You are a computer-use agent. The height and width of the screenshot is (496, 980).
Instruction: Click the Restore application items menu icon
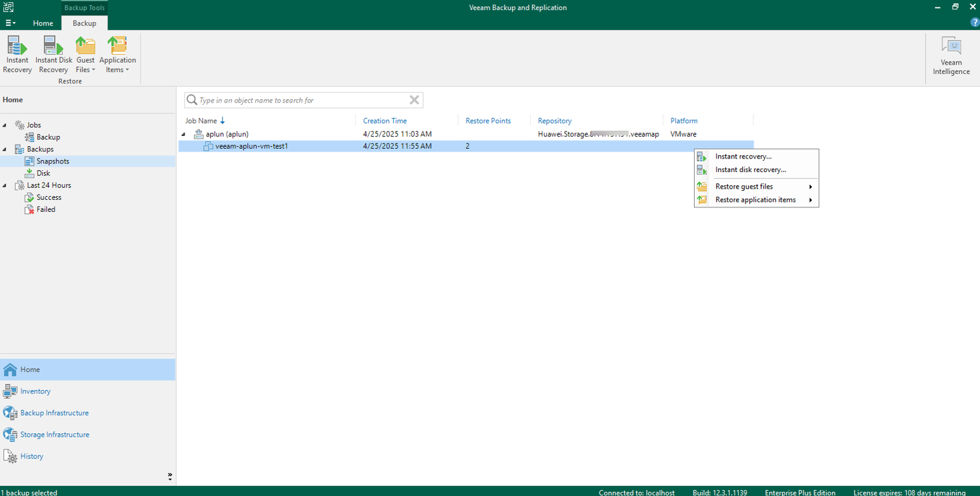point(702,200)
